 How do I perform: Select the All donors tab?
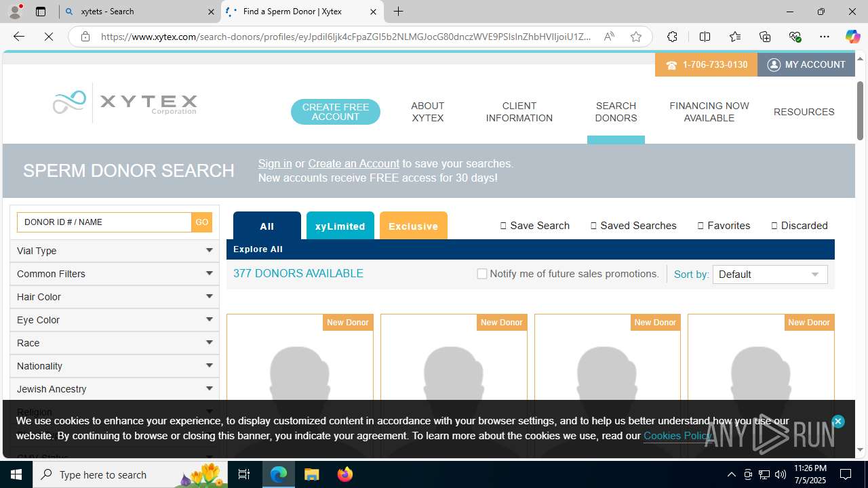[x=267, y=226]
